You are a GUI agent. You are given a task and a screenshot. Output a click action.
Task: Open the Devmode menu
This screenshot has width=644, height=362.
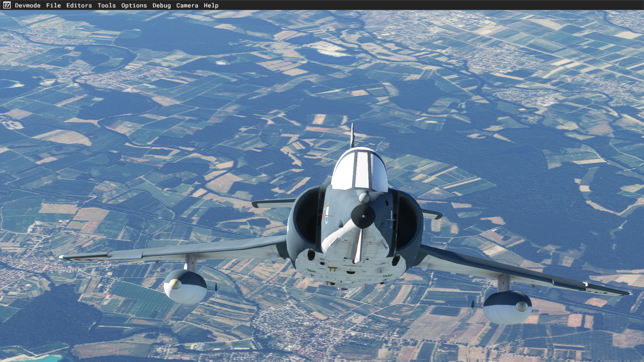tap(28, 5)
